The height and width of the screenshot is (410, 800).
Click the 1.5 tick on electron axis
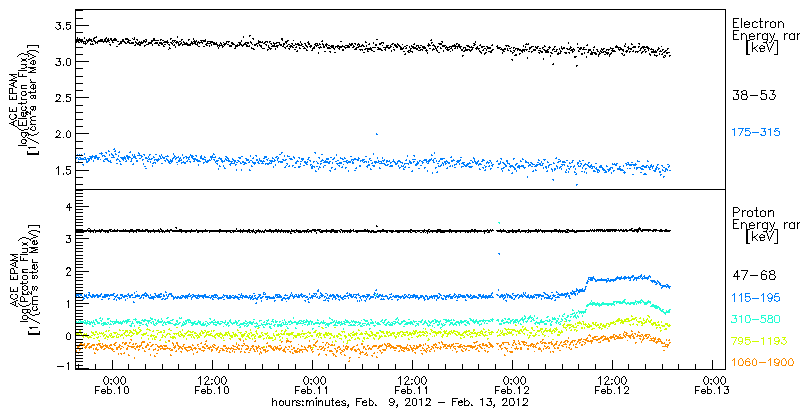[x=62, y=170]
